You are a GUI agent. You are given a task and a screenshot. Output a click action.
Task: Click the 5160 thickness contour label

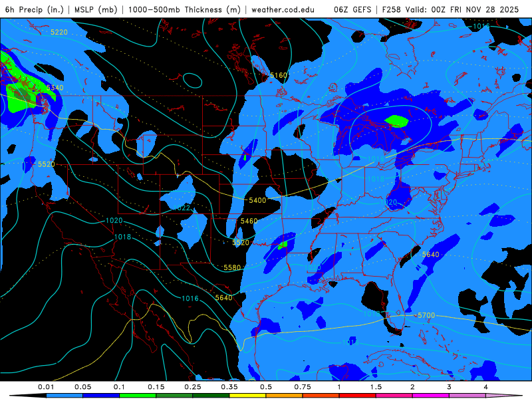coord(279,75)
